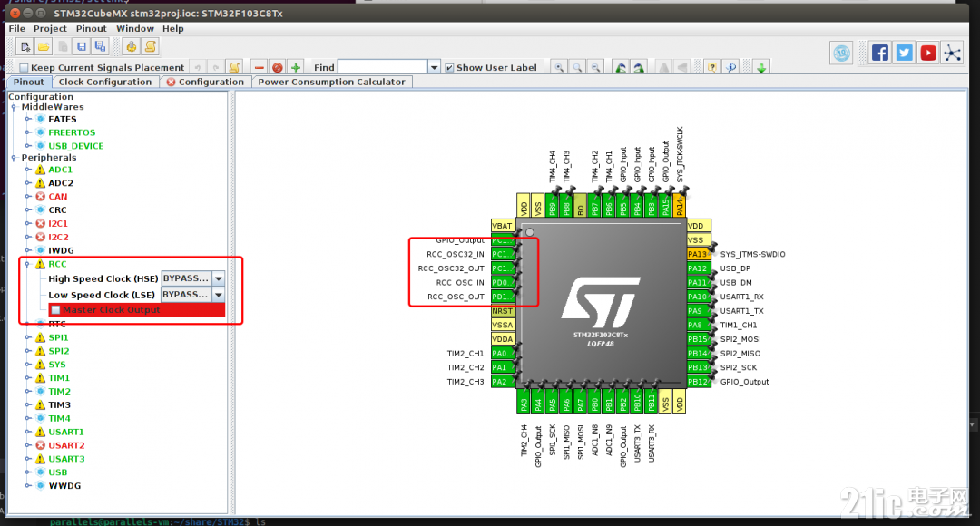Select the NRST pin button
This screenshot has width=980, height=526.
503,311
